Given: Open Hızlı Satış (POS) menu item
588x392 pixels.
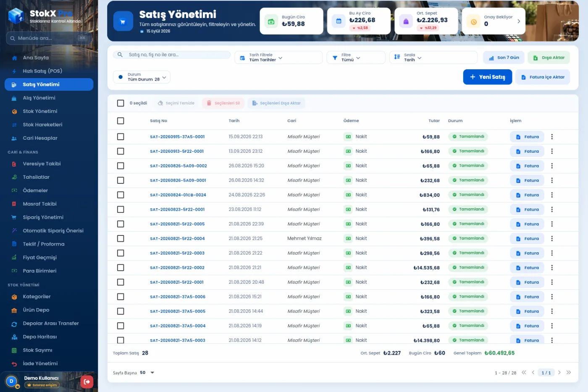Looking at the screenshot, I should [49, 71].
